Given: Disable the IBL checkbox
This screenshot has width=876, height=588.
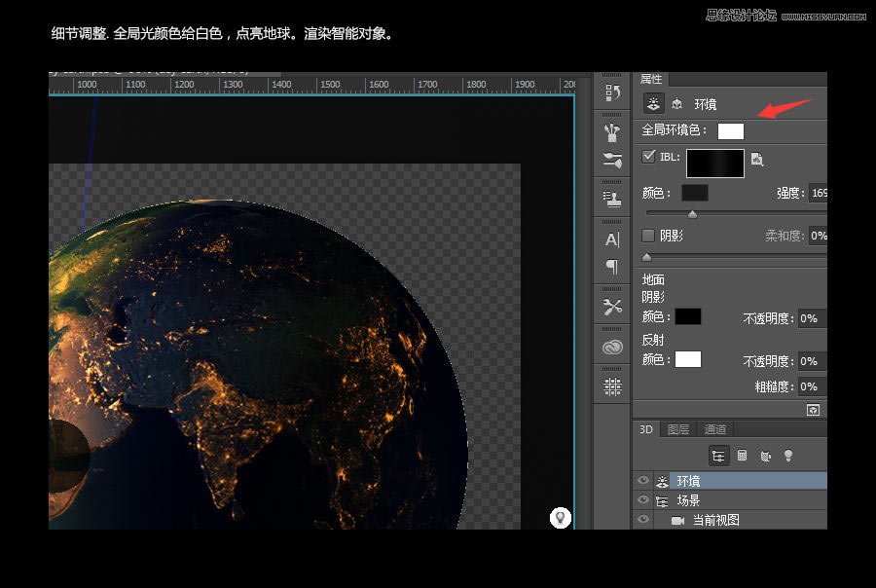Looking at the screenshot, I should coord(648,156).
